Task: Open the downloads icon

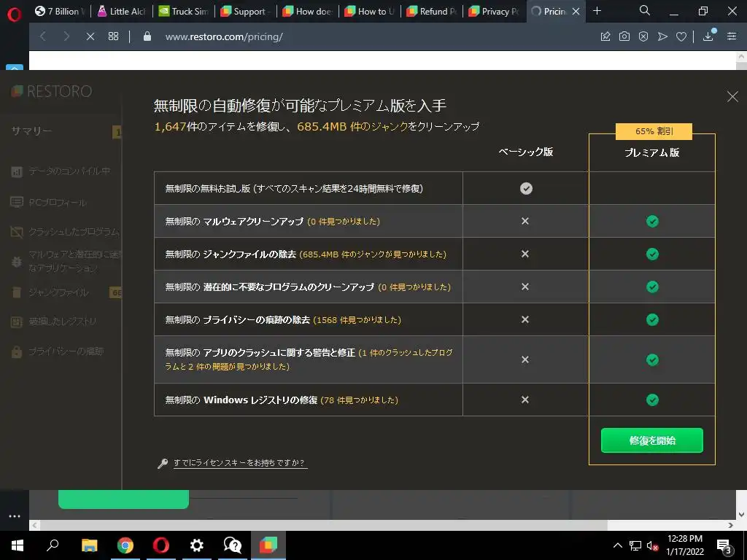Action: [708, 36]
